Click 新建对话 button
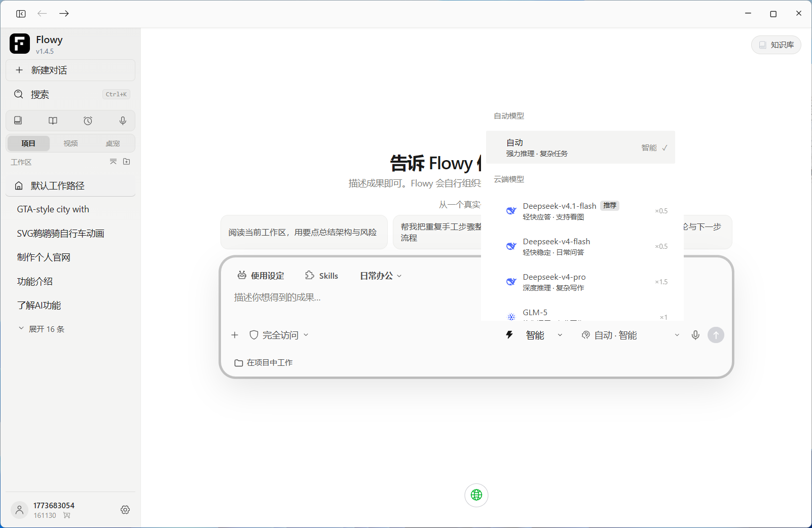The image size is (812, 528). [70, 70]
